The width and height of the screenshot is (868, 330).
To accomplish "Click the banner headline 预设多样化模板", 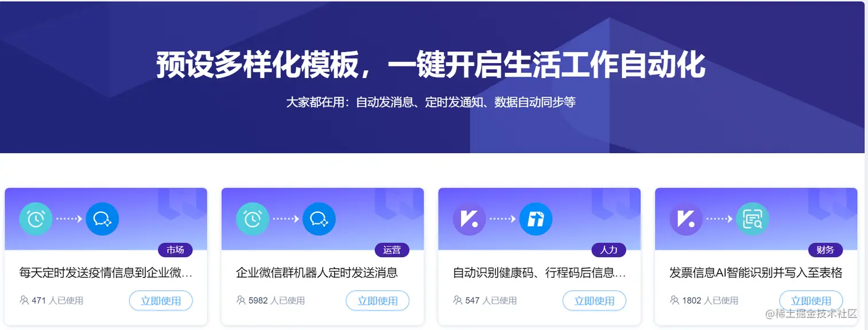I will point(257,65).
